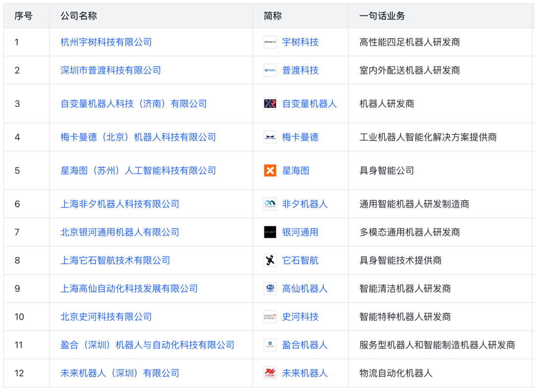Click the 史河科技 logo icon
This screenshot has height=392, width=535.
tap(270, 317)
